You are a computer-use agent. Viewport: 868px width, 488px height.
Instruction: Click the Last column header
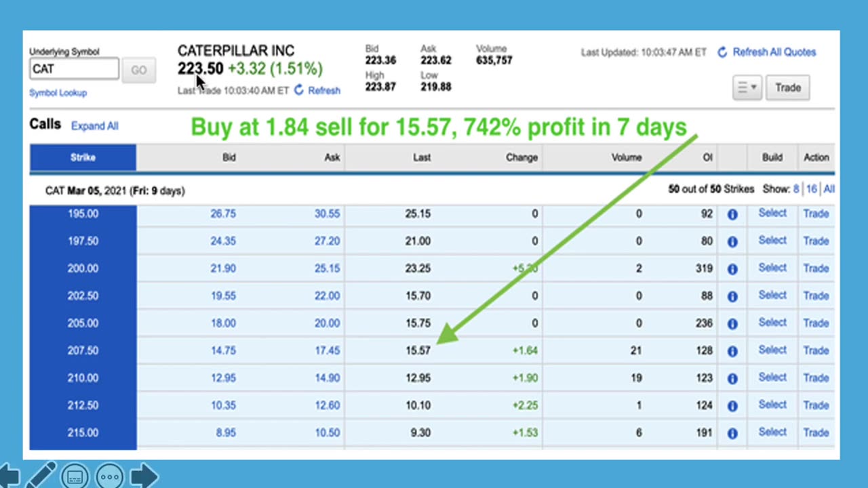pyautogui.click(x=422, y=157)
